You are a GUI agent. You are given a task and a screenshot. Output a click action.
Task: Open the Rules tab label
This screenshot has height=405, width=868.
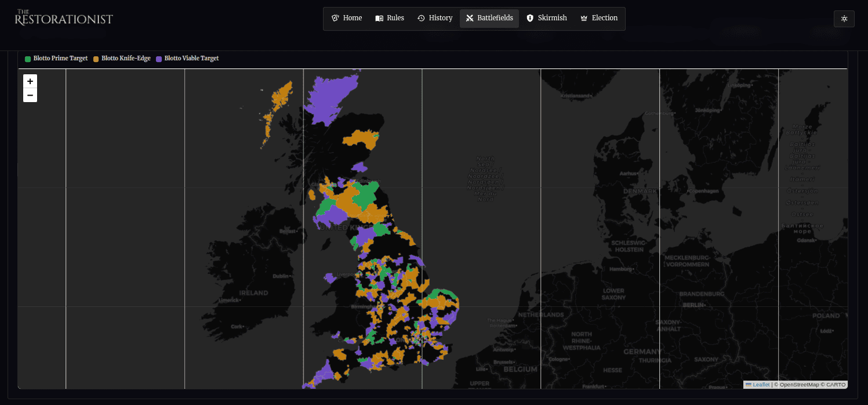tap(395, 18)
